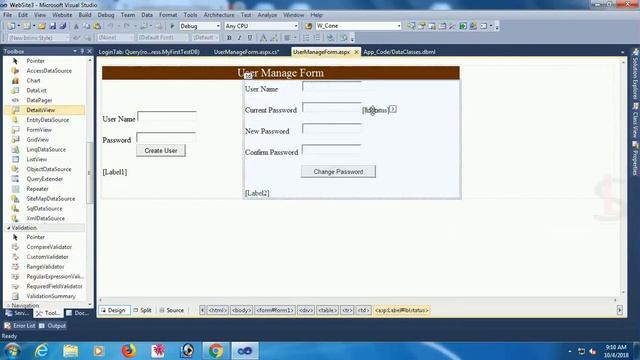
Task: Click the Start Debugging play icon
Action: click(x=172, y=26)
